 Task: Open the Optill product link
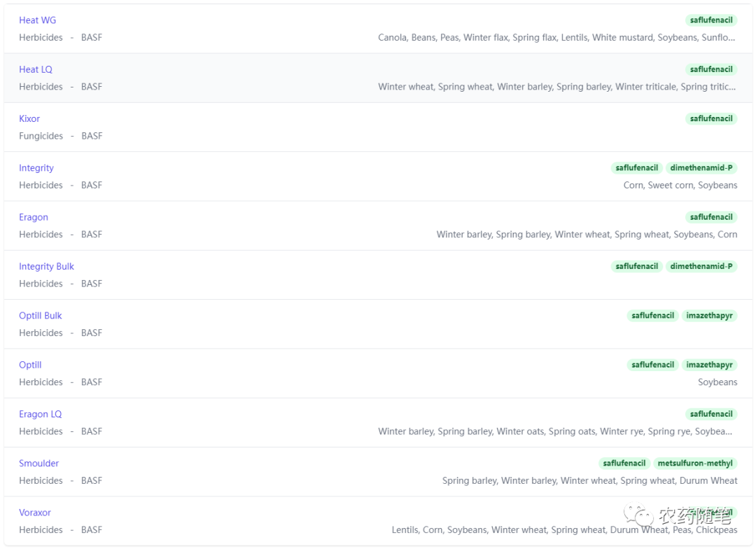pos(30,365)
